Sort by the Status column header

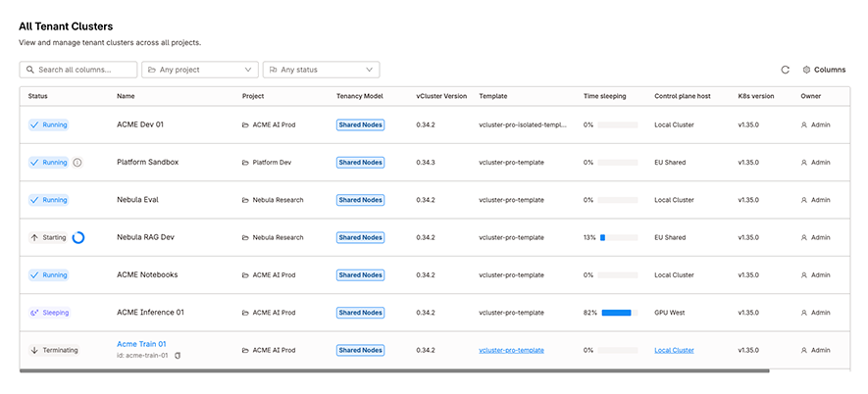pyautogui.click(x=37, y=96)
